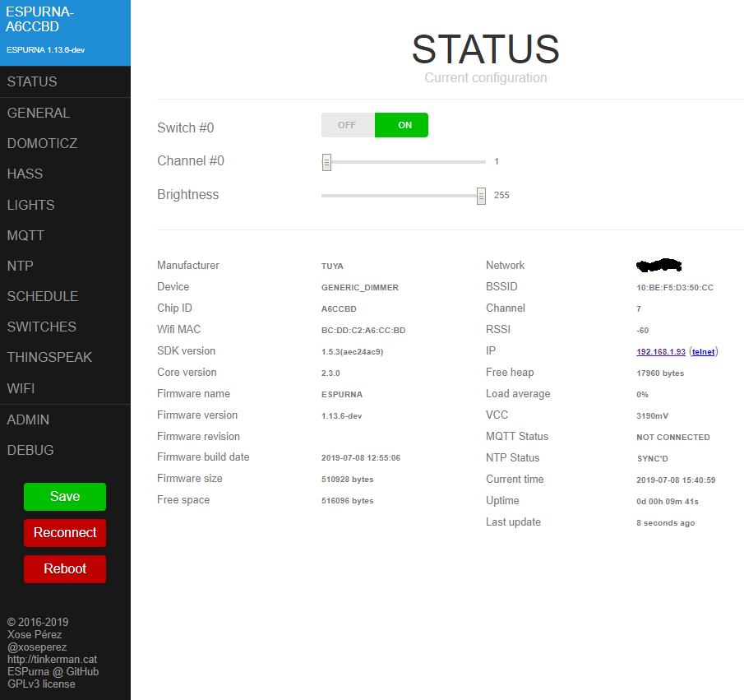The image size is (744, 700).
Task: Click the green Save button
Action: (x=65, y=497)
